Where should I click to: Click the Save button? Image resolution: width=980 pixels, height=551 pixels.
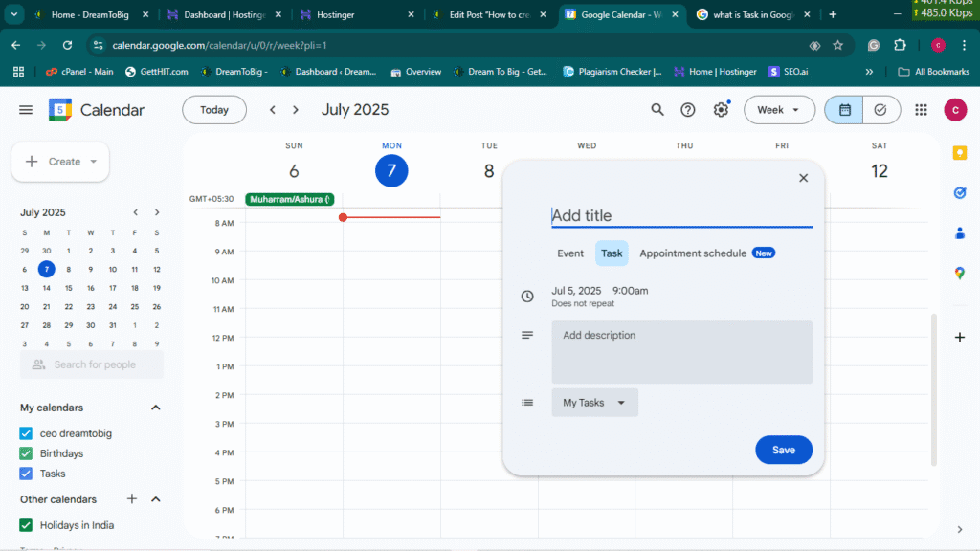pos(783,450)
